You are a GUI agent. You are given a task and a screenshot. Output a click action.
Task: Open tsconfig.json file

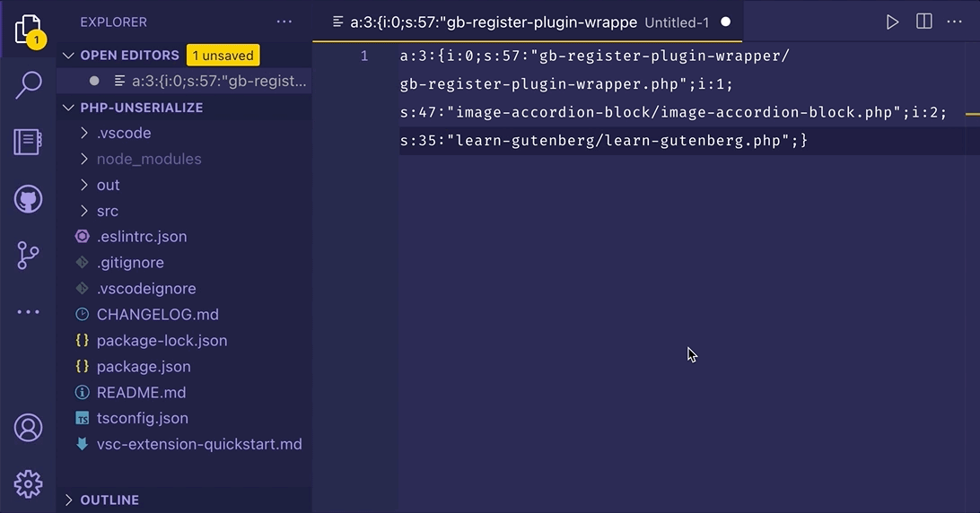pos(143,419)
